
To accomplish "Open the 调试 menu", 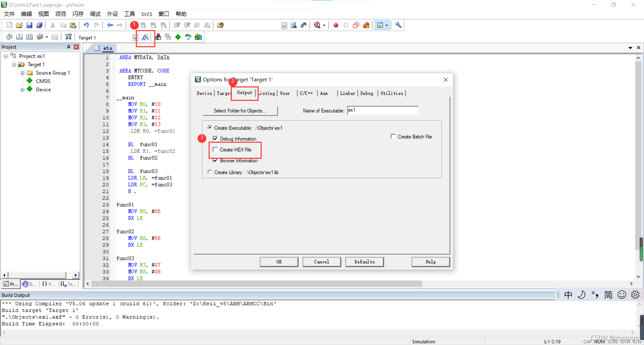I will (95, 14).
